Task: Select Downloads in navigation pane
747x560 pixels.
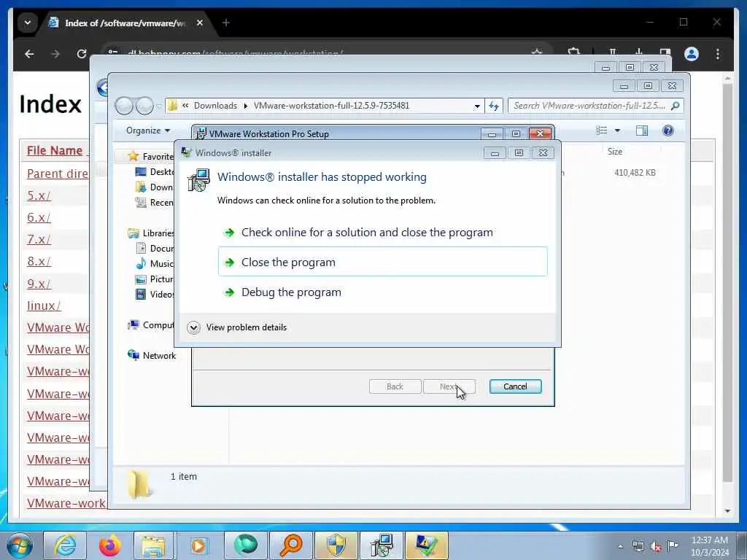Action: pyautogui.click(x=155, y=187)
